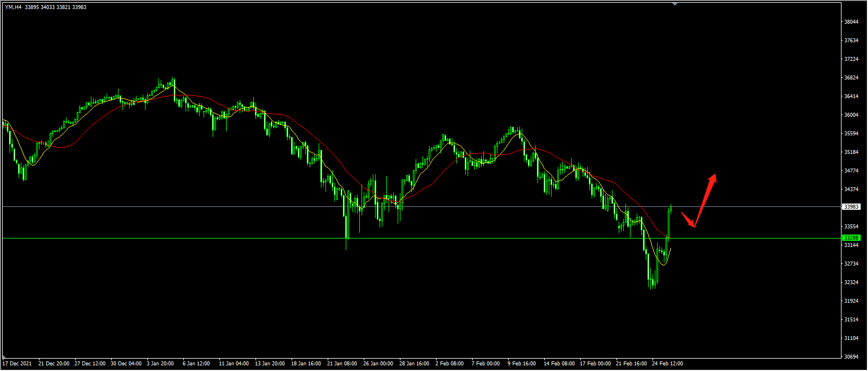
Task: Click the 38044 price axis label
Action: (851, 22)
